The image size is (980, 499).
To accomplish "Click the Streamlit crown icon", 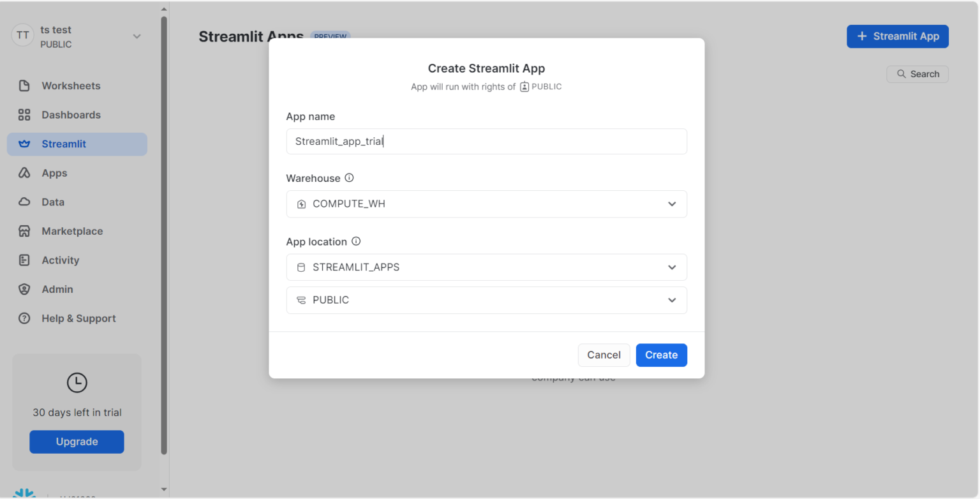I will pos(24,144).
